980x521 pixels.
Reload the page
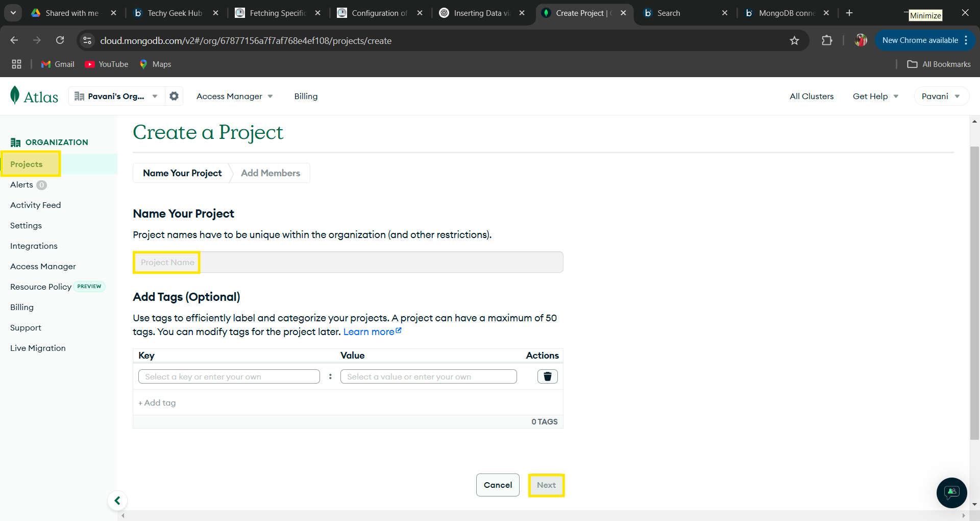click(60, 40)
